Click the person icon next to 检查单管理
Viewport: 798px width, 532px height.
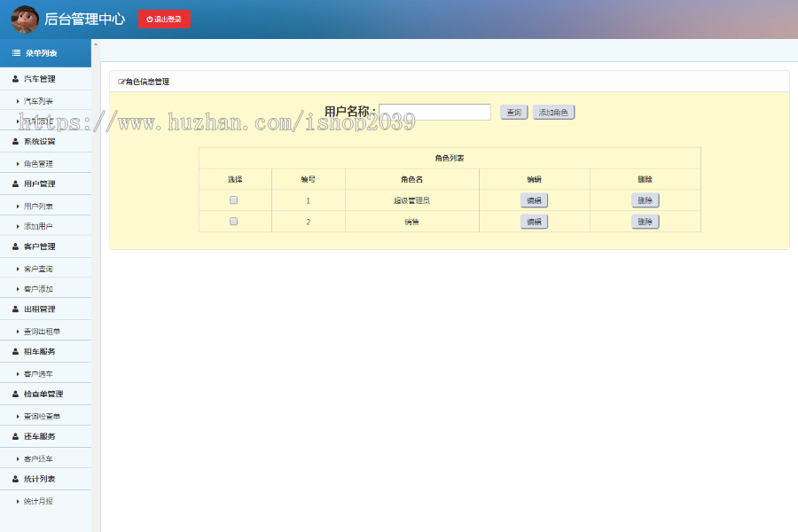[x=15, y=394]
